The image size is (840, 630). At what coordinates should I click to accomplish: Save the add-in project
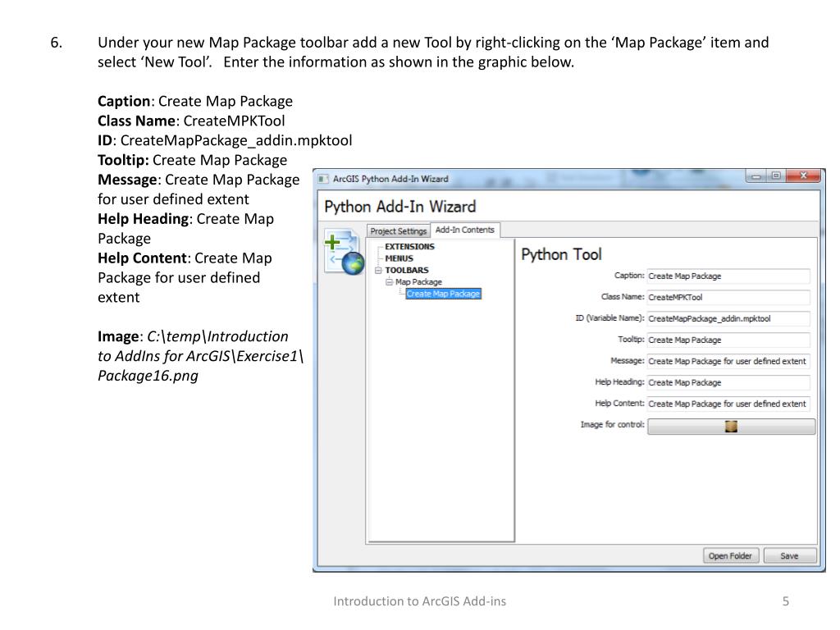coord(790,555)
